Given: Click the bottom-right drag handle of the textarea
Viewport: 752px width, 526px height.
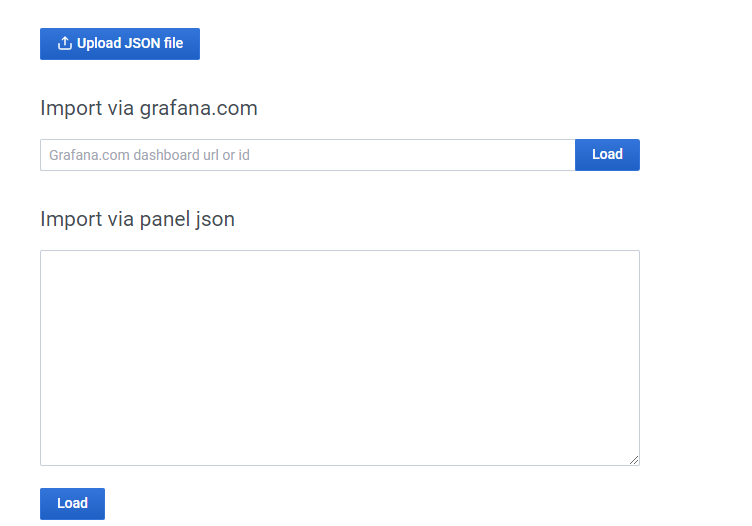Looking at the screenshot, I should click(634, 460).
